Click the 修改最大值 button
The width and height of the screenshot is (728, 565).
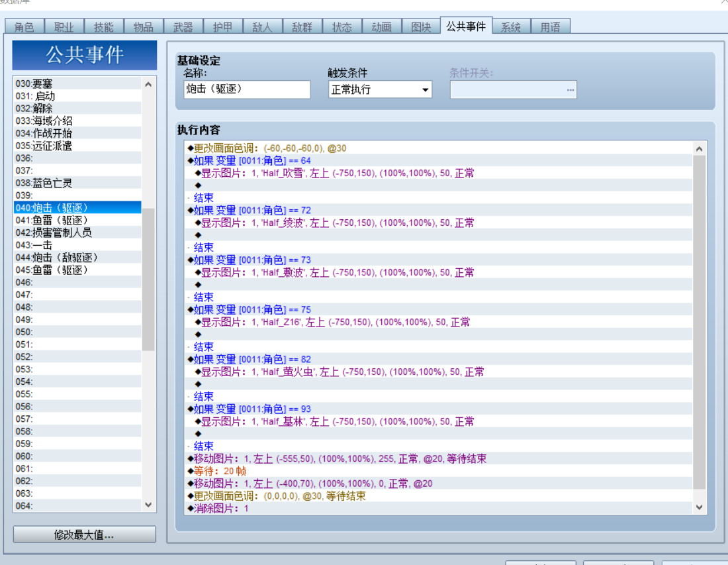84,535
